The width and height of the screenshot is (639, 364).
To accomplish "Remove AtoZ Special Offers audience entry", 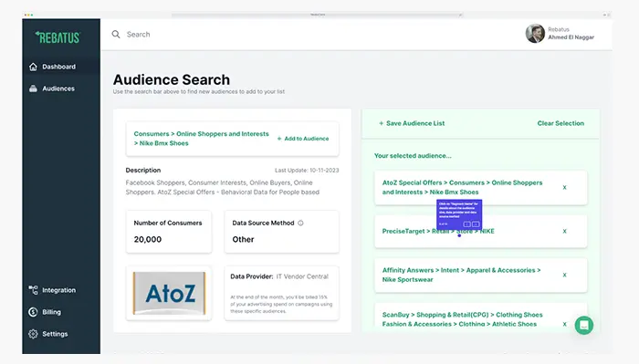I will pos(564,187).
